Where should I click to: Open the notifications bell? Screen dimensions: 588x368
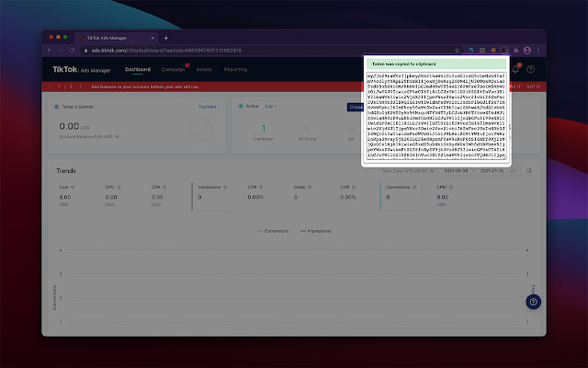point(516,69)
